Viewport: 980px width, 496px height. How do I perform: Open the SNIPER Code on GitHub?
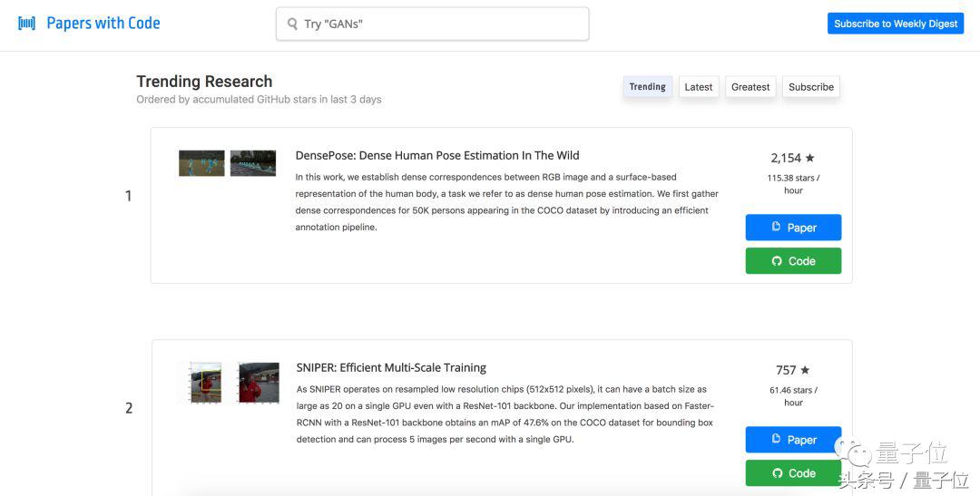click(793, 473)
